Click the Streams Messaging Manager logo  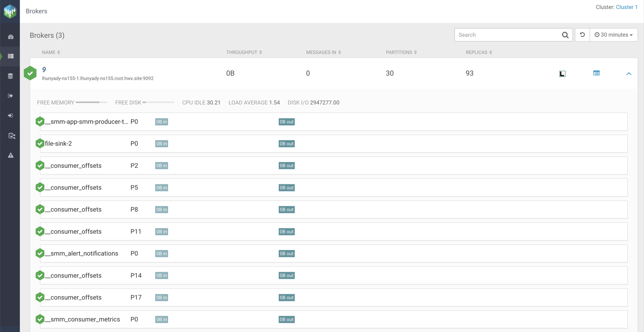[x=10, y=11]
